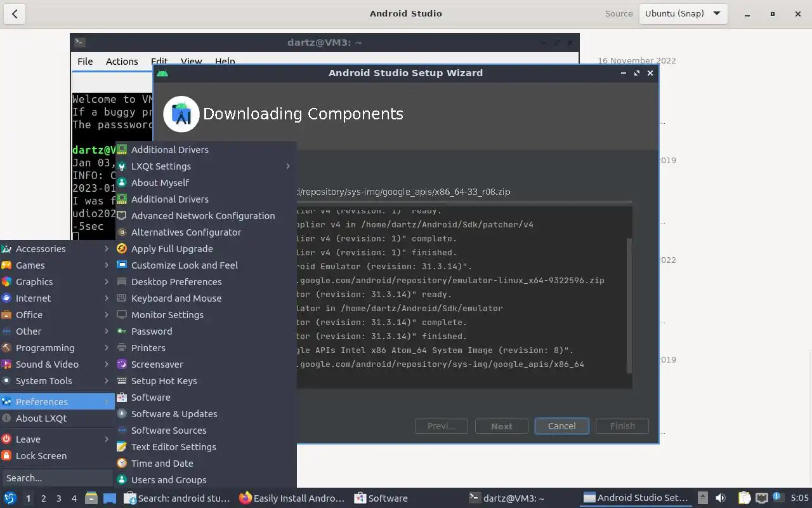The height and width of the screenshot is (508, 812).
Task: Open Software Sources
Action: 206,430
